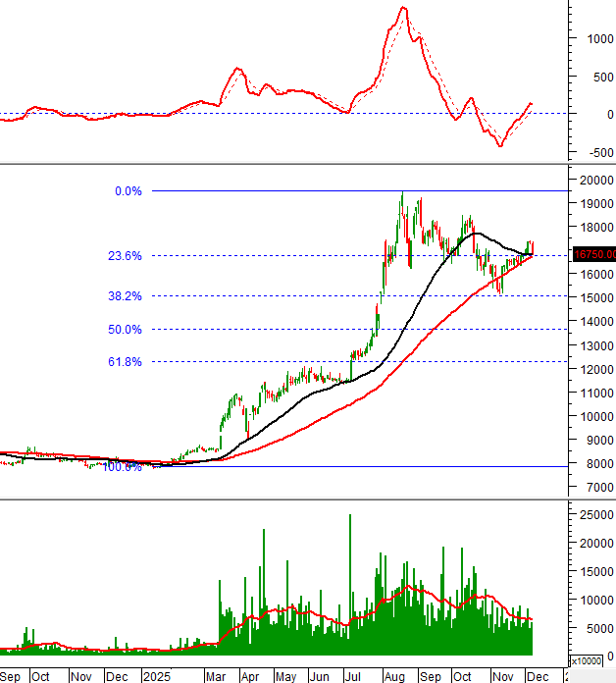Click the August peak of red indicator line
The image size is (616, 683).
(x=403, y=9)
